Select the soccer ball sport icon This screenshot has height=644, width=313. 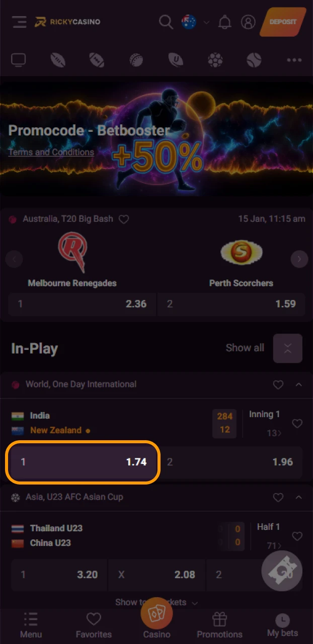pos(215,60)
